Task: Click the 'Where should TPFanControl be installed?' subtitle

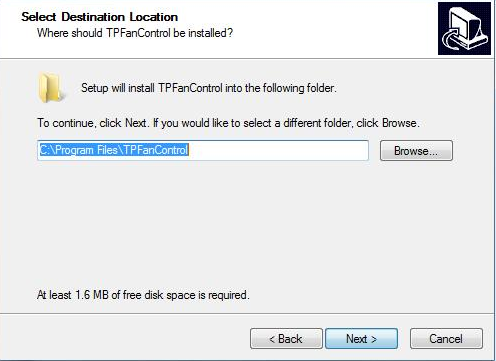Action: pyautogui.click(x=135, y=33)
